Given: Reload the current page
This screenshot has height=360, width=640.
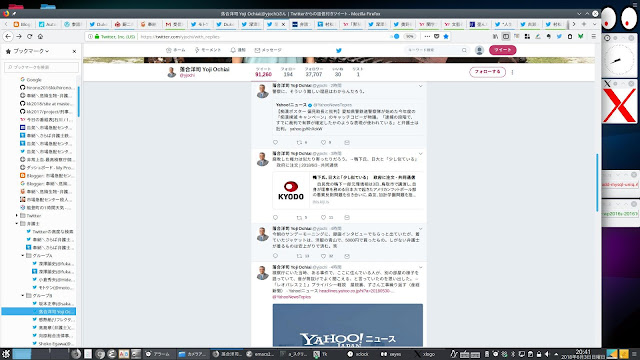Looking at the screenshot, I should [29, 36].
